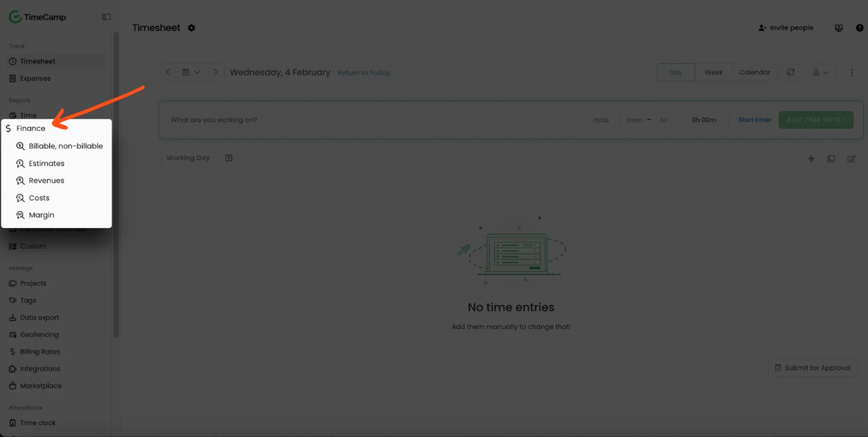Viewport: 868px width, 437px height.
Task: Click the sidebar vertical scrollbar
Action: click(x=116, y=185)
